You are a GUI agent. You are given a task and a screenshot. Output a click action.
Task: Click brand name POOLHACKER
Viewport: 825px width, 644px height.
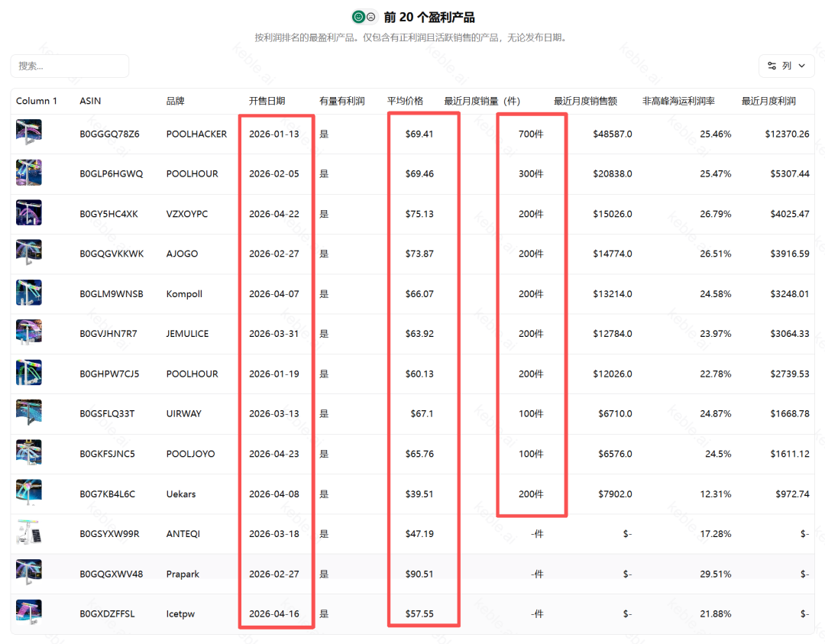pos(197,134)
